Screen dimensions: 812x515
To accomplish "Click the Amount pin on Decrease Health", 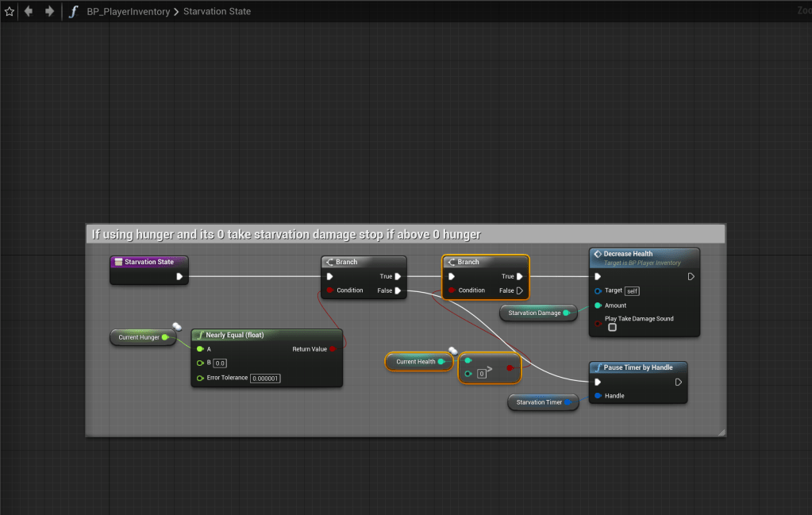I will click(598, 306).
